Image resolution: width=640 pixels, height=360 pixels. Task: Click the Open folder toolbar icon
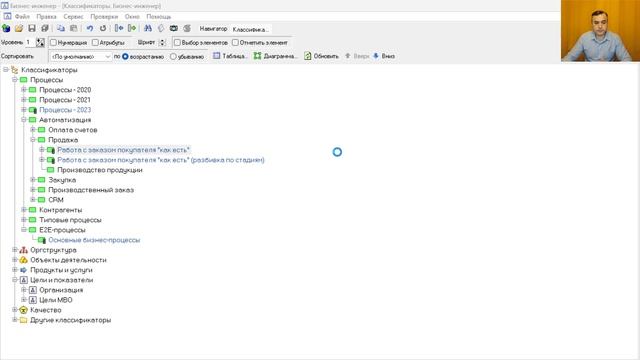(x=19, y=29)
